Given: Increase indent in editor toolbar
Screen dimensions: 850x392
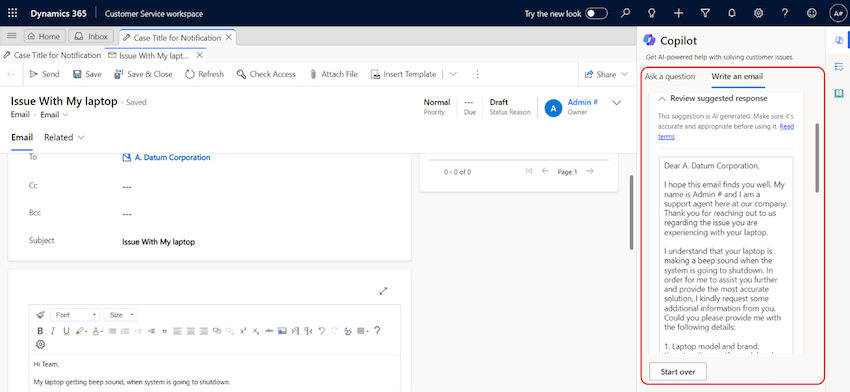Looking at the screenshot, I should [151, 331].
